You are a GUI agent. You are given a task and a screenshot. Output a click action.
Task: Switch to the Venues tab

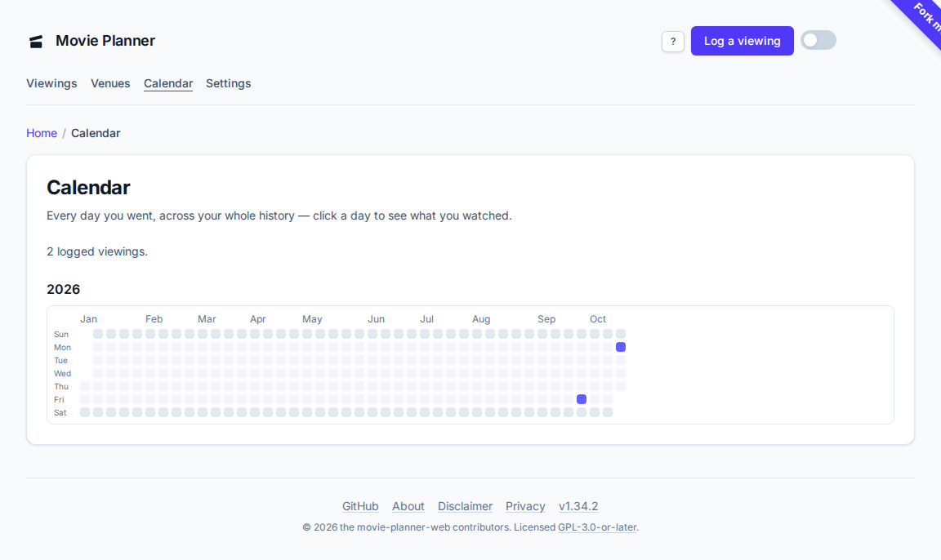click(110, 83)
